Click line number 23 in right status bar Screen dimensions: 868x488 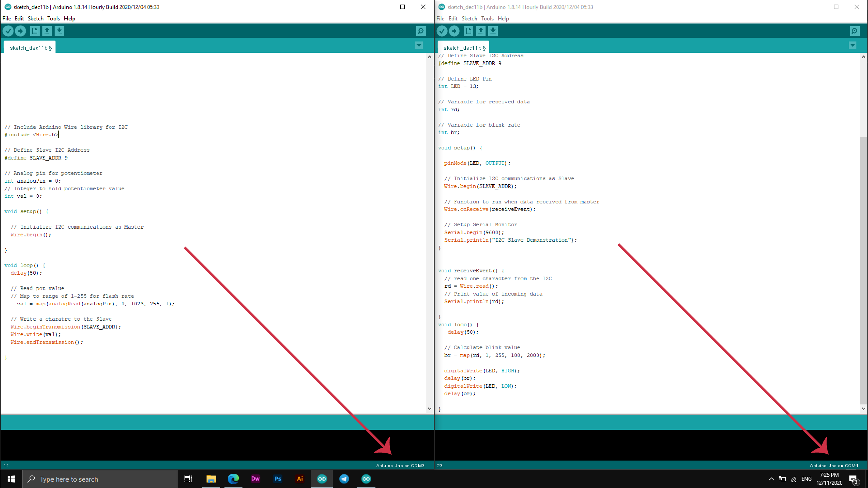[440, 465]
